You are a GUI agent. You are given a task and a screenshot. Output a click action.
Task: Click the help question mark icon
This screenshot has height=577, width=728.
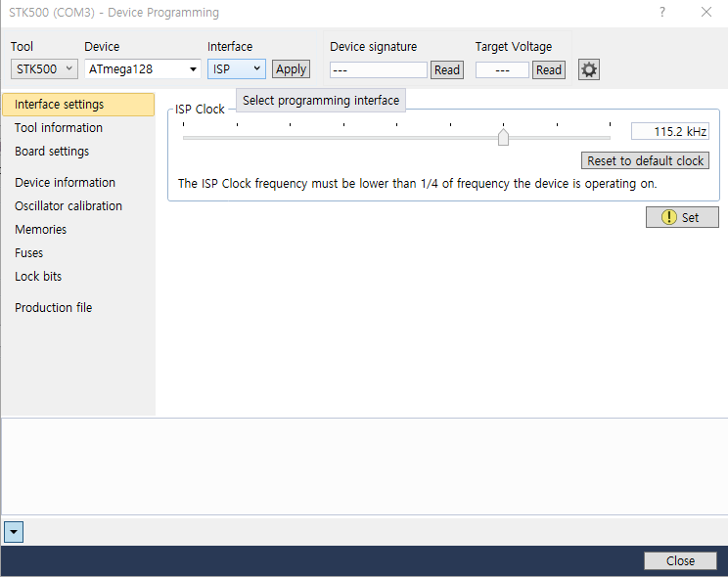(x=662, y=12)
